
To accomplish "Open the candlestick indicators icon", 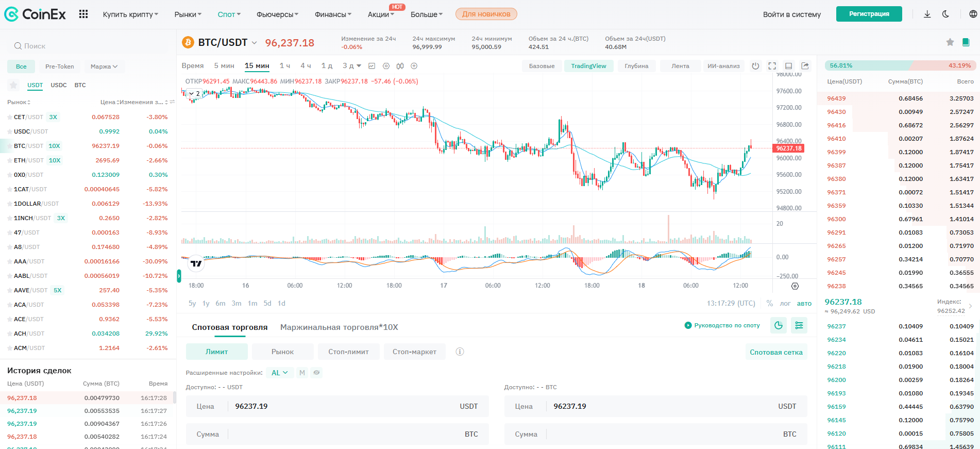I will pyautogui.click(x=400, y=66).
